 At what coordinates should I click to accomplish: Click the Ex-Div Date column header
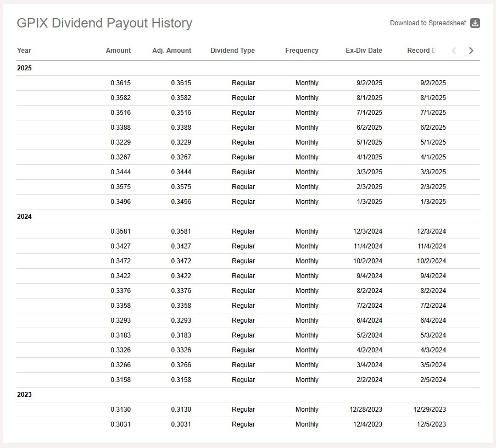pos(364,51)
